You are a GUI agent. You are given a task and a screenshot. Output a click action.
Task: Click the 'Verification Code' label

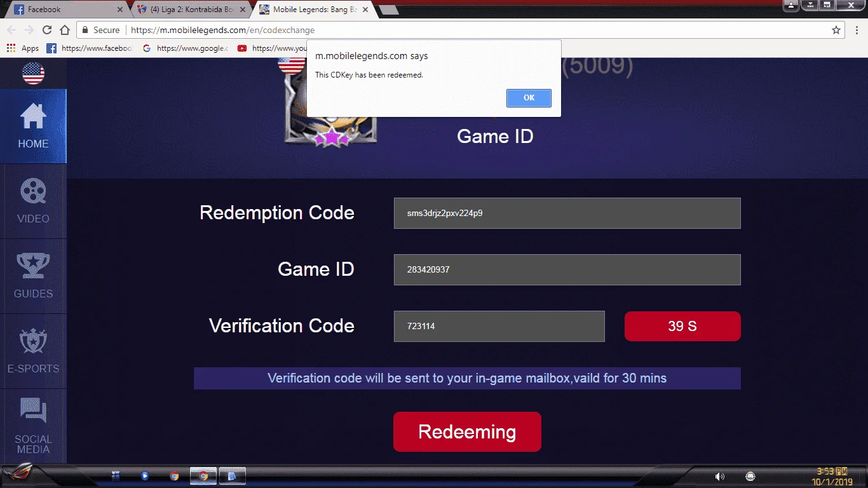coord(281,326)
